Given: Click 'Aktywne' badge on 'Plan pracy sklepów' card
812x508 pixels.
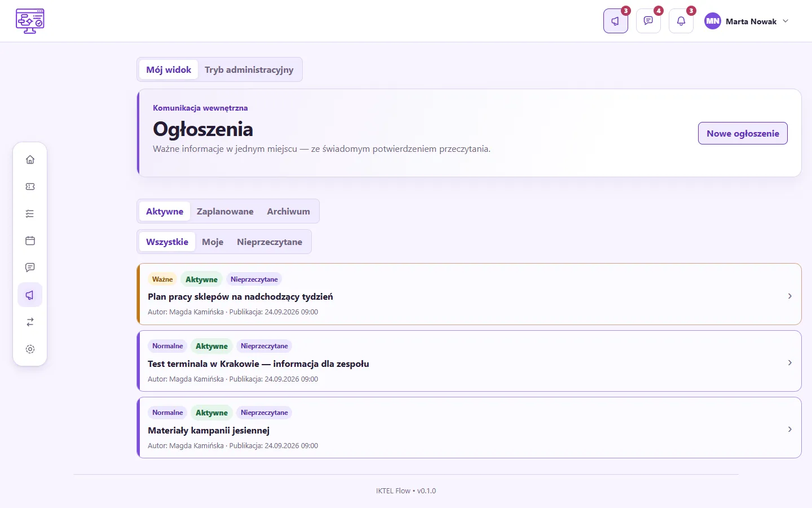Looking at the screenshot, I should [x=201, y=279].
